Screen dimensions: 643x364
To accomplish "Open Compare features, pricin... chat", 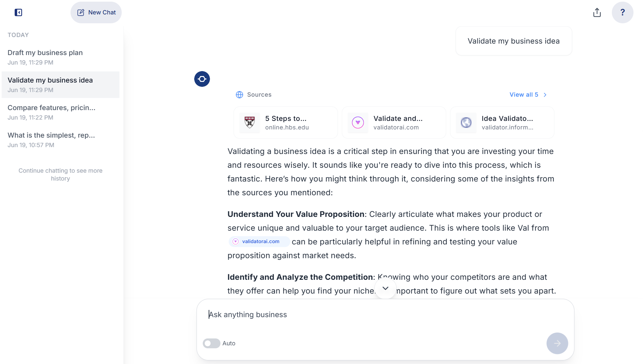I will click(x=61, y=112).
